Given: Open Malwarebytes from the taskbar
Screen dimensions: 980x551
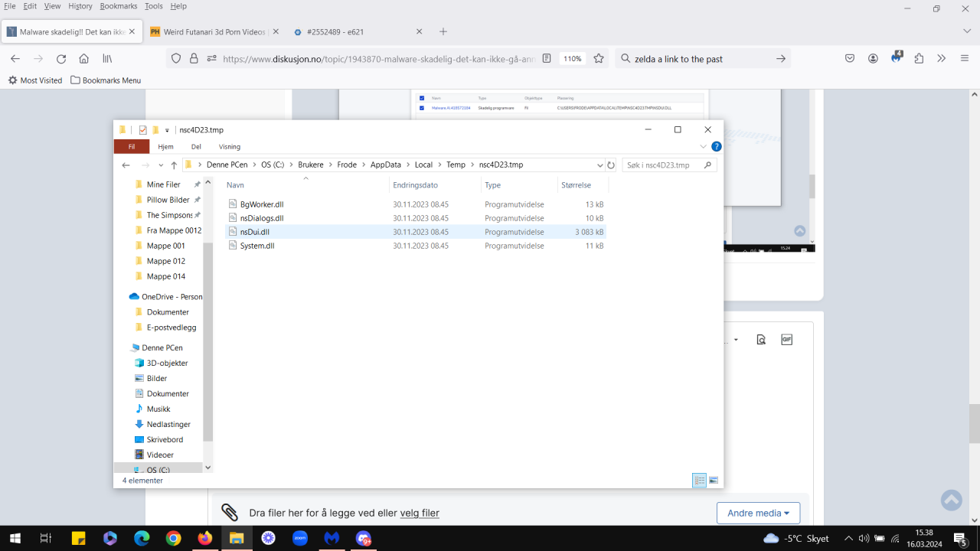Looking at the screenshot, I should pyautogui.click(x=332, y=539).
